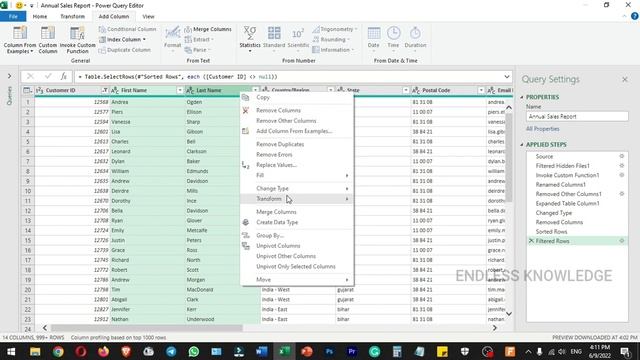
Task: Confirm formula with checkmark icon
Action: coord(48,76)
